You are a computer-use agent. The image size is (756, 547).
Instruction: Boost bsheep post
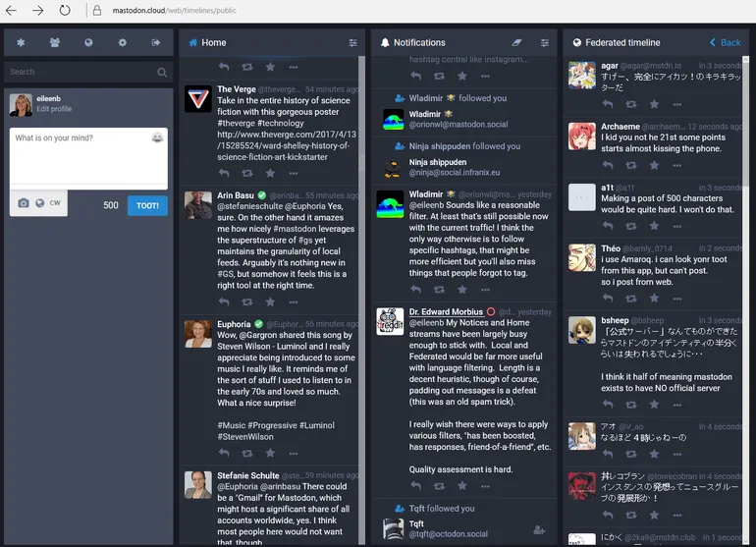point(631,405)
